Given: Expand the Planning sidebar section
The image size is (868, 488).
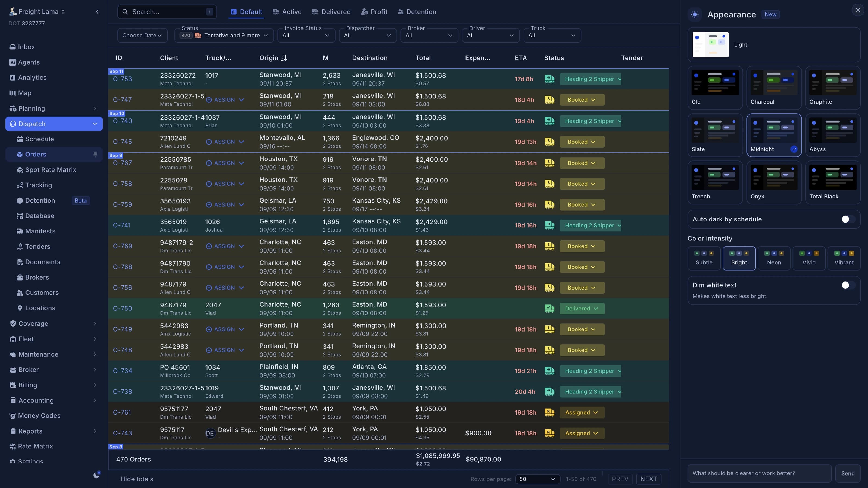Looking at the screenshot, I should click(x=54, y=108).
